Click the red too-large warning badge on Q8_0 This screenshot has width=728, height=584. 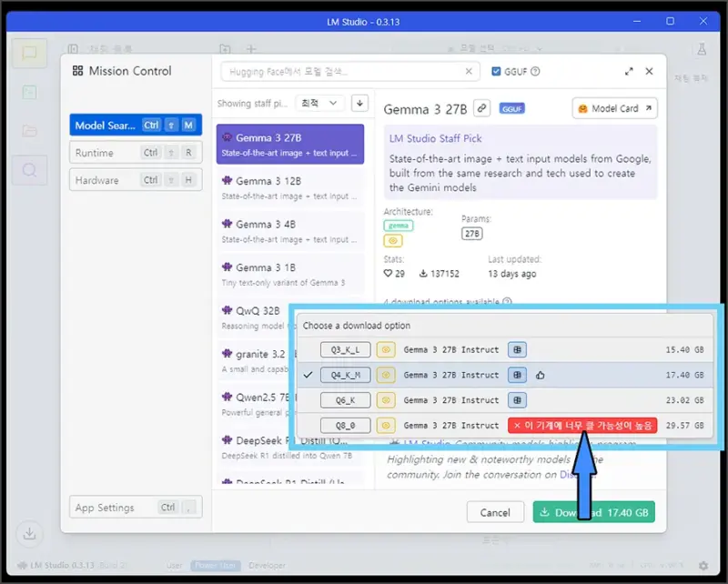[x=582, y=425]
